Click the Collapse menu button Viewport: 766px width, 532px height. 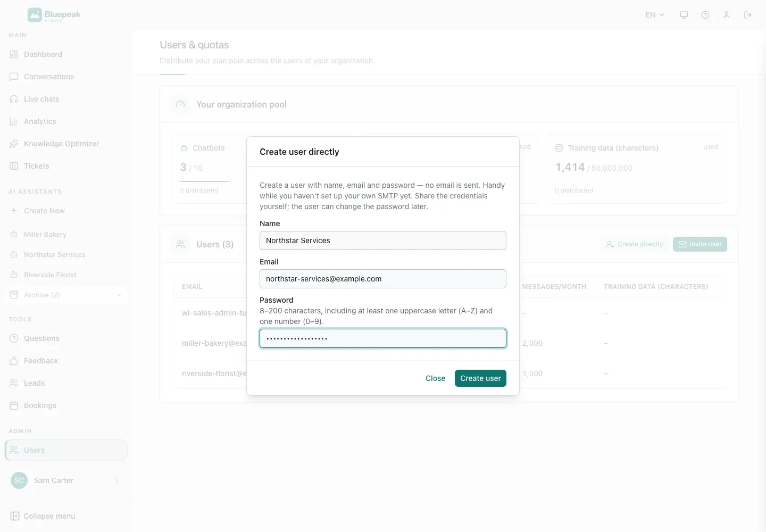(43, 516)
